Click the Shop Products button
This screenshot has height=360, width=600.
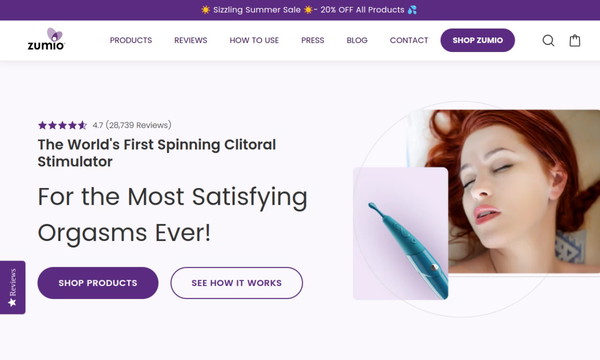(98, 283)
